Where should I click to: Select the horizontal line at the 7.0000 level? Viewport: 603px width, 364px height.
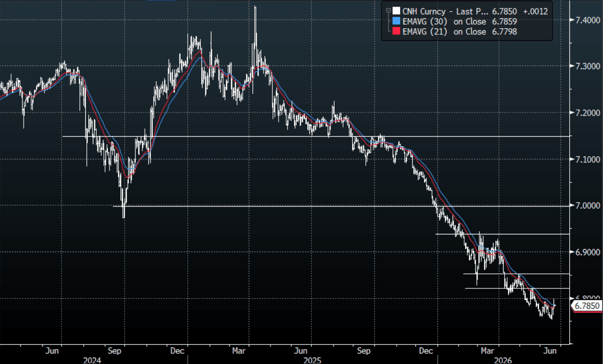341,206
